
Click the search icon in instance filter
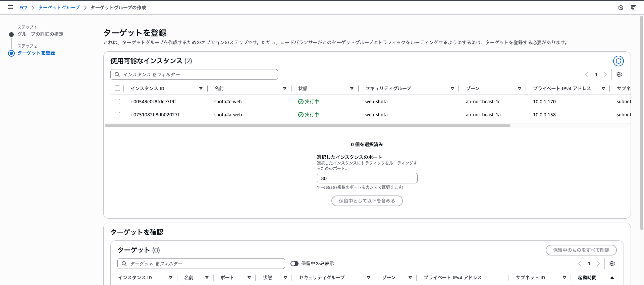pos(117,74)
